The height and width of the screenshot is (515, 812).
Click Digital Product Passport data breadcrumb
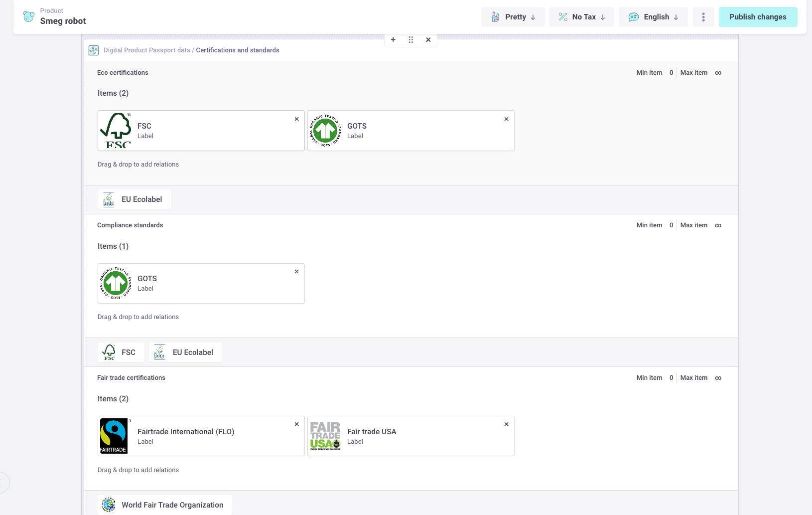[147, 50]
